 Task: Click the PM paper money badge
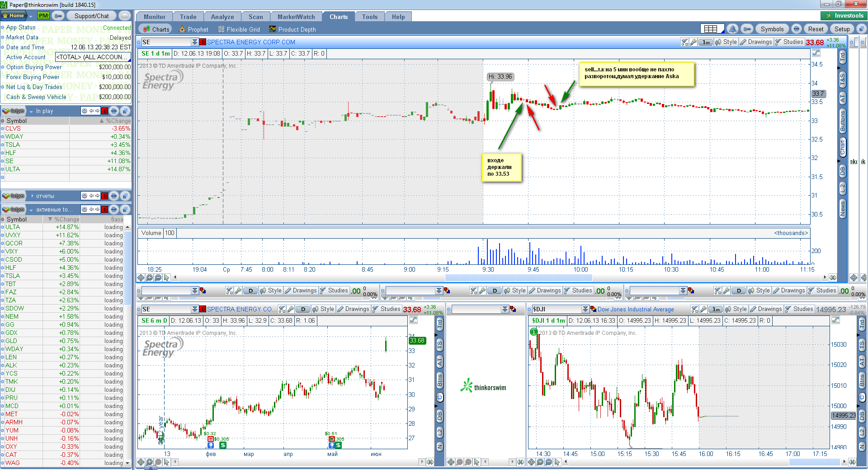pyautogui.click(x=43, y=15)
